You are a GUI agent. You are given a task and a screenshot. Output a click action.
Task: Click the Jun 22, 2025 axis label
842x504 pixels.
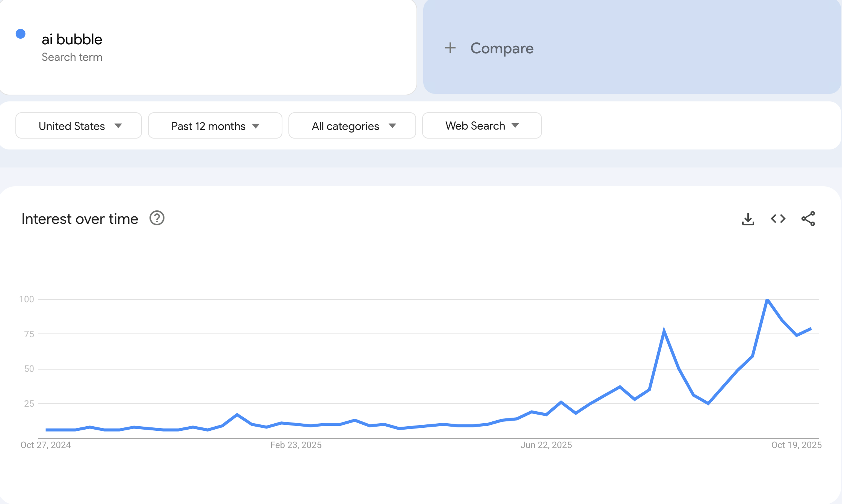pyautogui.click(x=546, y=445)
